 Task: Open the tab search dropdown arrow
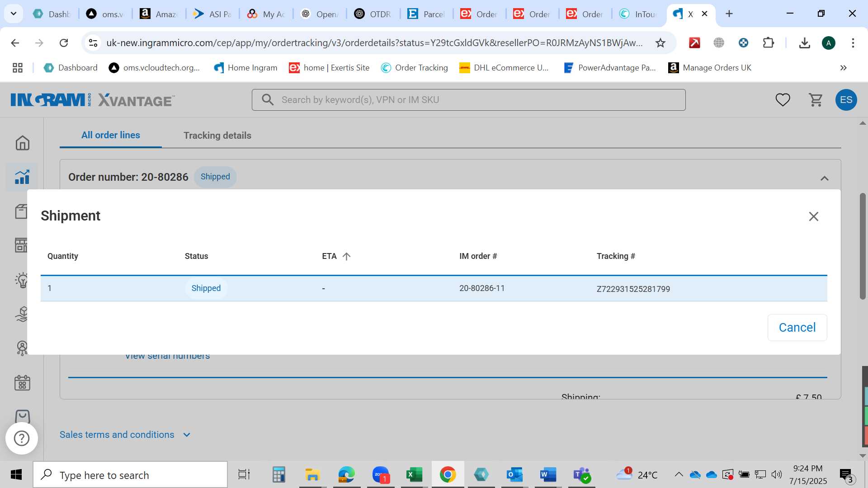pos(14,14)
